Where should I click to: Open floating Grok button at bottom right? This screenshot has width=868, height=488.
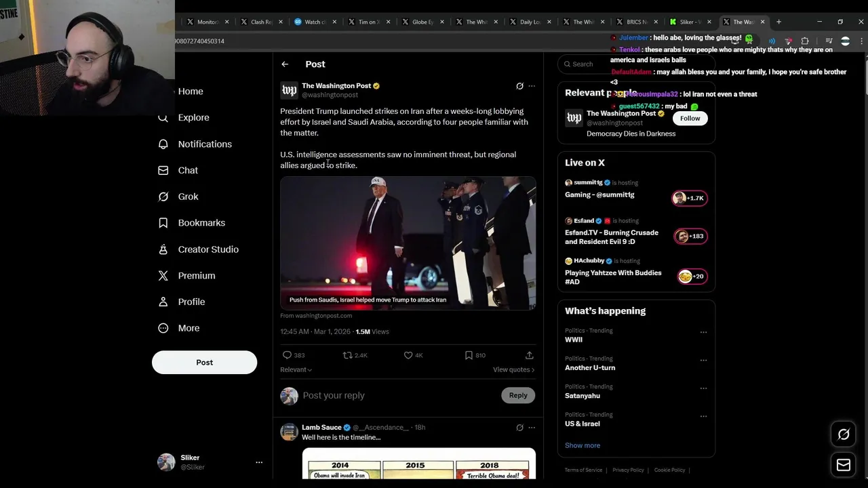pos(844,434)
